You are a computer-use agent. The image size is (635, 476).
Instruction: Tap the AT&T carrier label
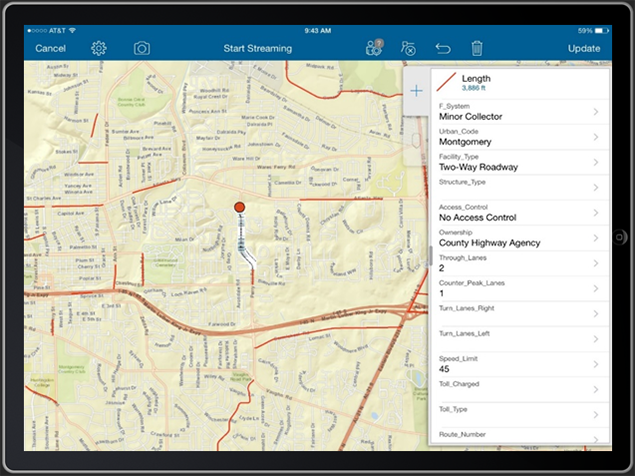[58, 30]
